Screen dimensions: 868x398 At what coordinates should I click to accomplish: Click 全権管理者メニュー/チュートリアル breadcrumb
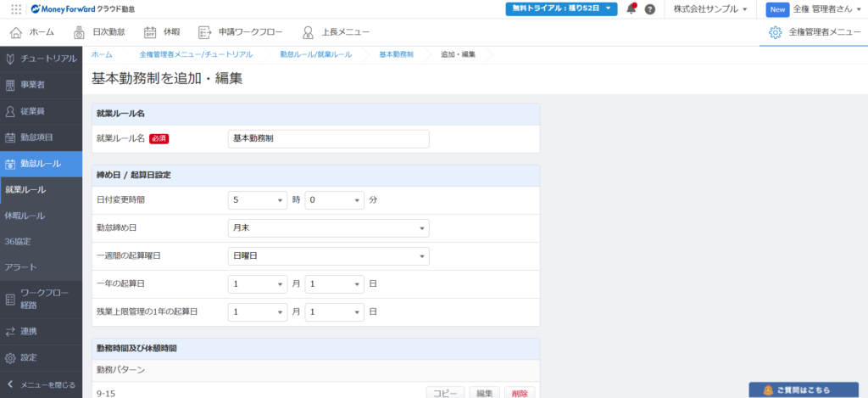[196, 54]
